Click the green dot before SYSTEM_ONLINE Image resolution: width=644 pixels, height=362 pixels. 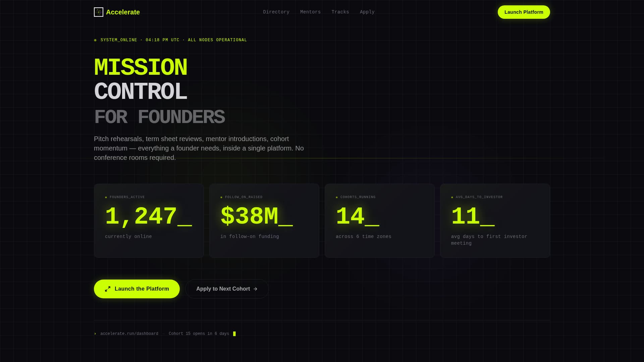(96, 40)
